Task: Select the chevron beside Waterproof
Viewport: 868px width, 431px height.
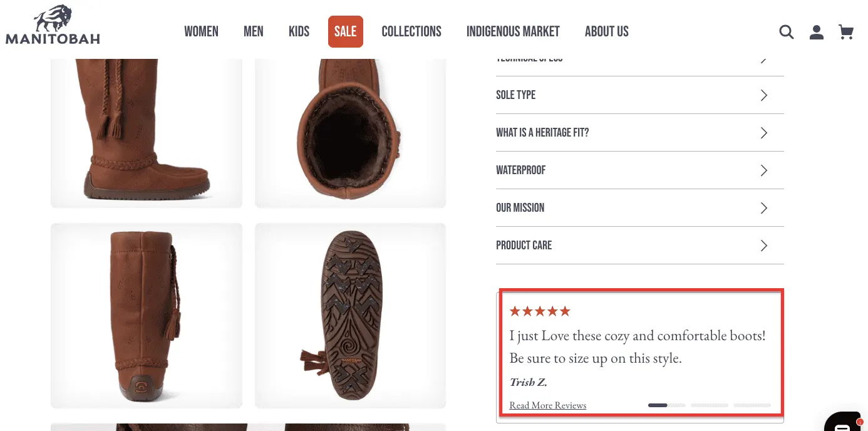Action: (763, 170)
